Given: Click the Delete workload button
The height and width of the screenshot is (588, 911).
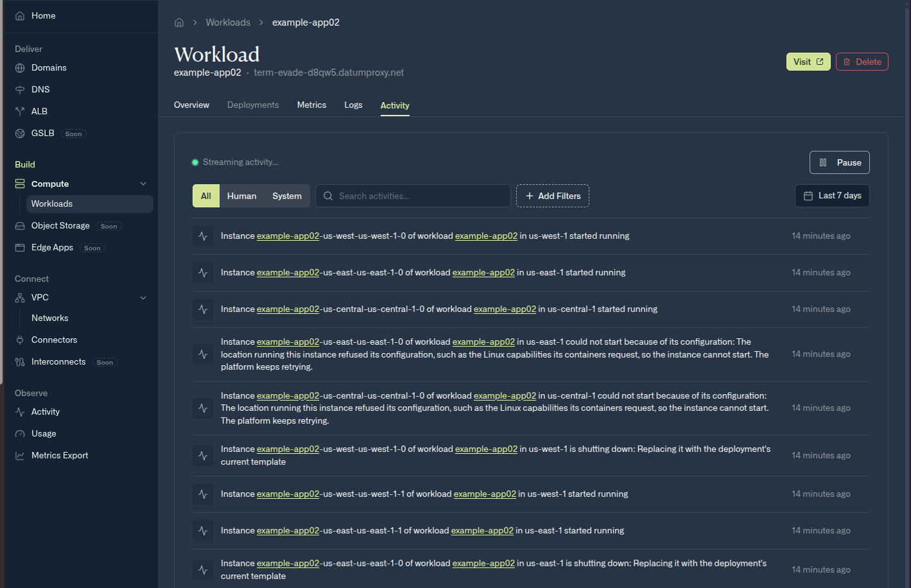Looking at the screenshot, I should coord(862,62).
